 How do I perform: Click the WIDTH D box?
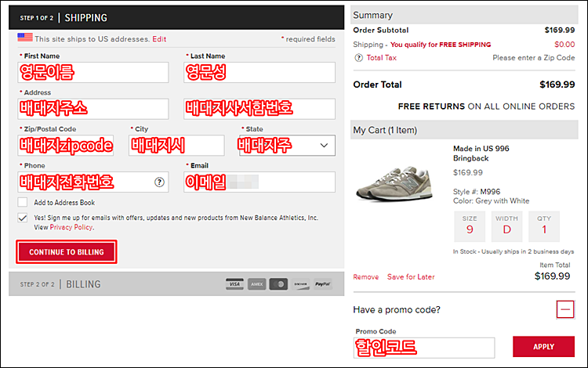coord(506,226)
